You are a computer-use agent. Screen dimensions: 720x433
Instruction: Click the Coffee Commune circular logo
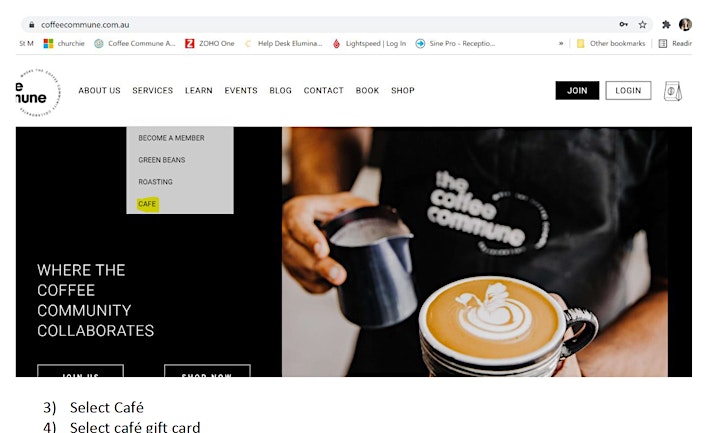(x=38, y=92)
